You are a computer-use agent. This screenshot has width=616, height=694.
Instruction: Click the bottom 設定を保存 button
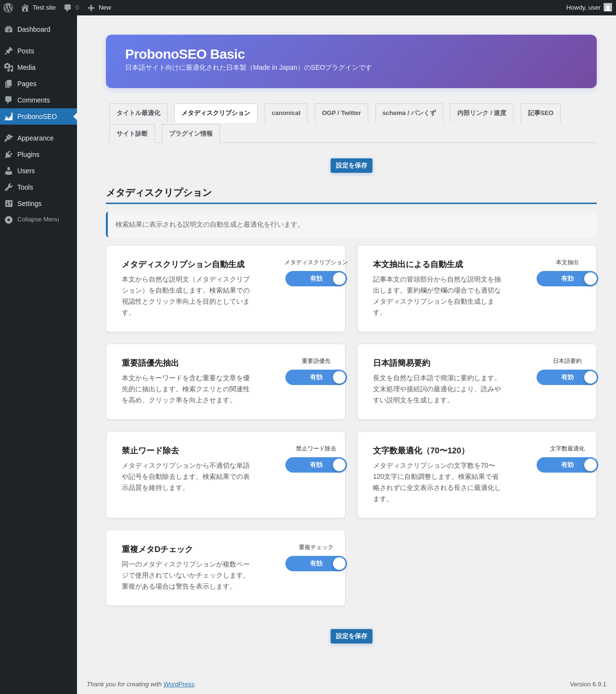[351, 636]
